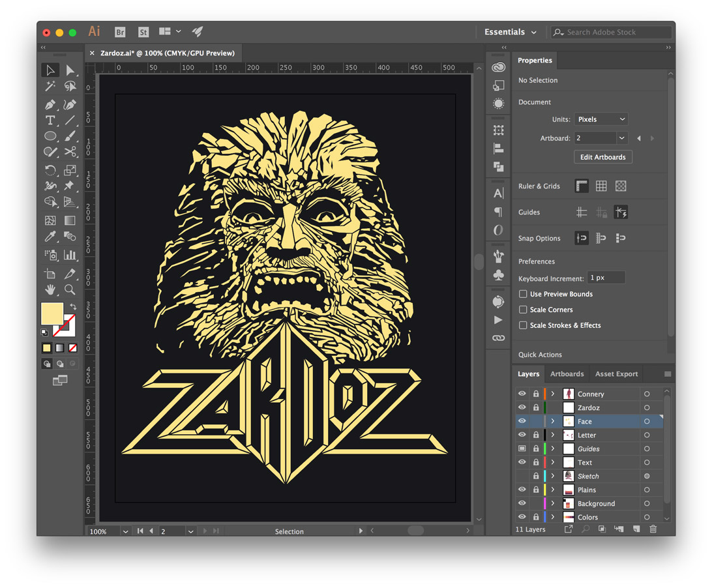Apply gradient mode swatch below fill
The width and height of the screenshot is (712, 588).
59,348
